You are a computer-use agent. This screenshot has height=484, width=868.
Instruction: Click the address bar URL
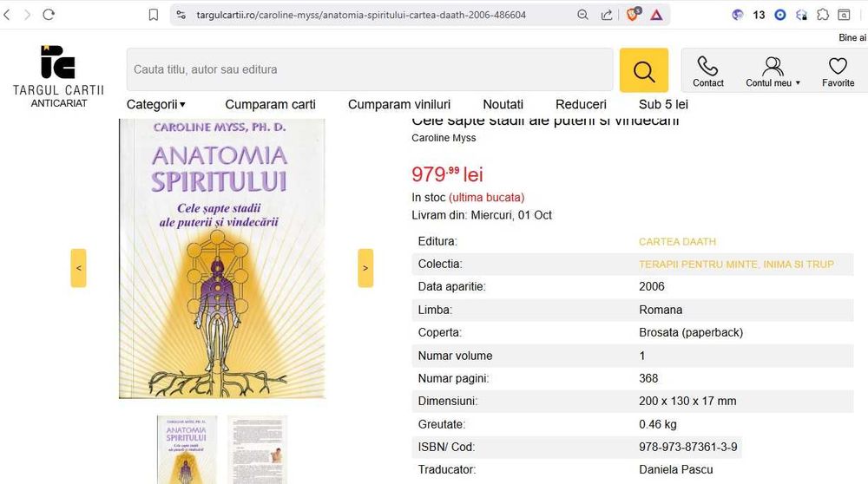click(361, 15)
